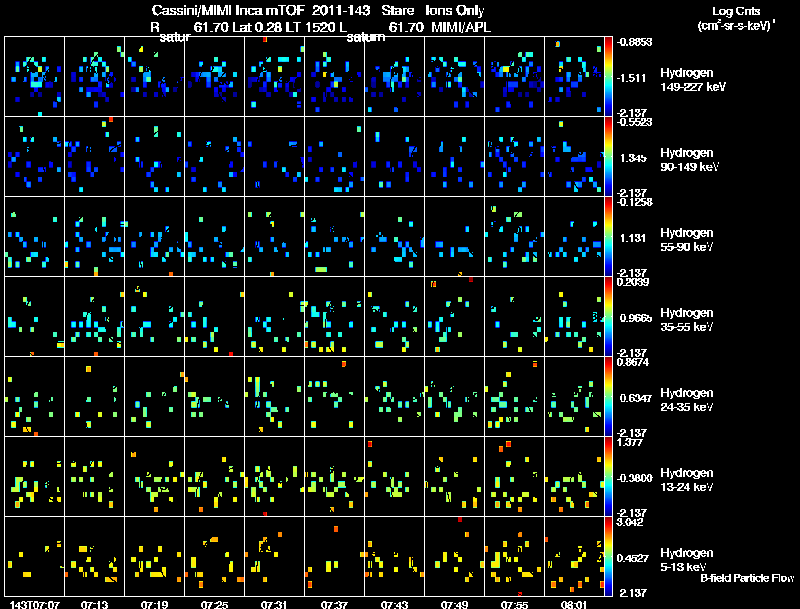
Task: Click the color bar beside Hydrogen 13-24 keV
Action: click(608, 477)
